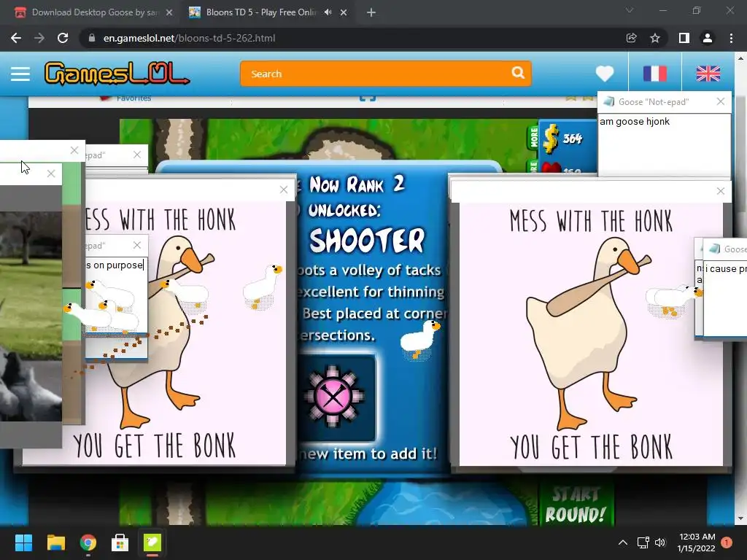747x560 pixels.
Task: Click the goose walking on the game popup
Action: 419,339
